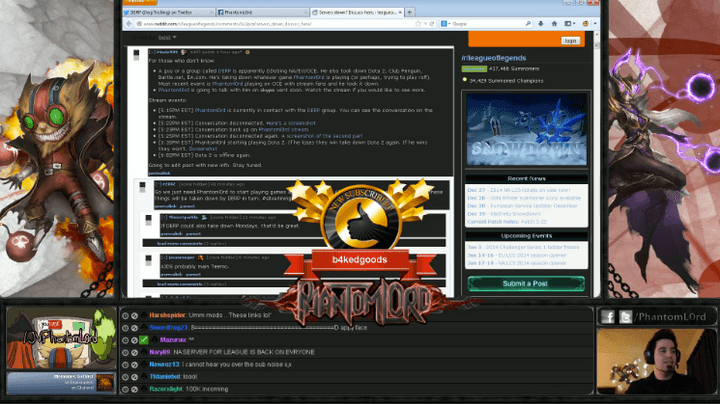Click the Snowdown sidebar banner image
The image size is (720, 404).
click(x=525, y=128)
